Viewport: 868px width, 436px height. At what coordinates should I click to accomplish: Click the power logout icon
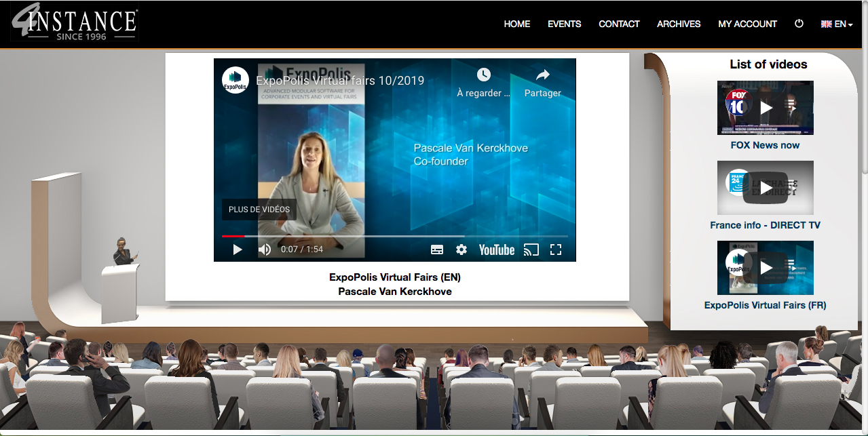pyautogui.click(x=799, y=24)
